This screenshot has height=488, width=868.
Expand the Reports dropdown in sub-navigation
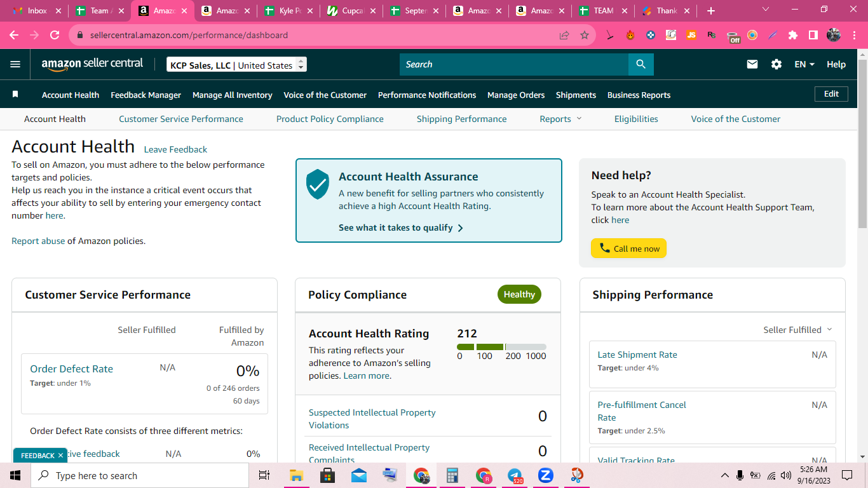tap(560, 119)
